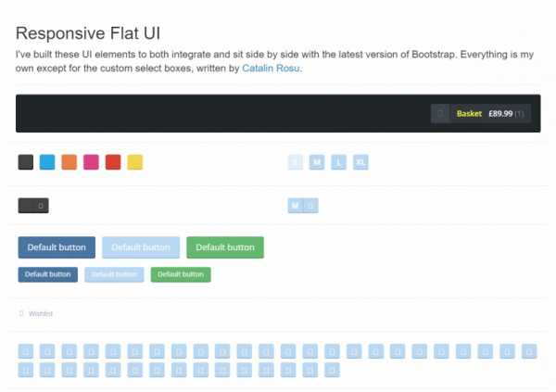Open the Basket £89.99 summary
This screenshot has height=392, width=556.
[490, 113]
